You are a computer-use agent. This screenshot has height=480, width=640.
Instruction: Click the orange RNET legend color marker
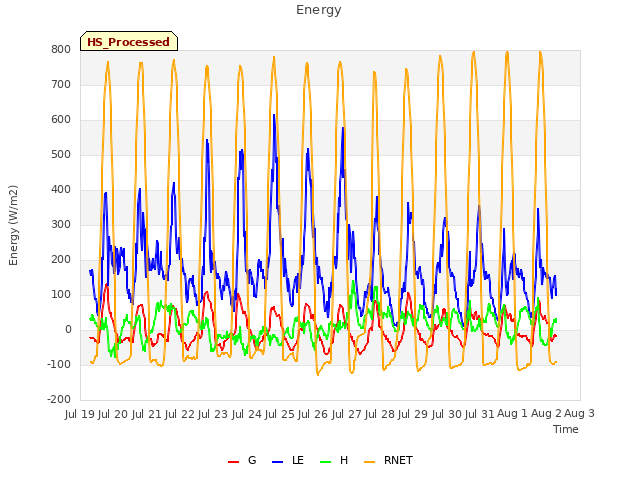click(369, 462)
